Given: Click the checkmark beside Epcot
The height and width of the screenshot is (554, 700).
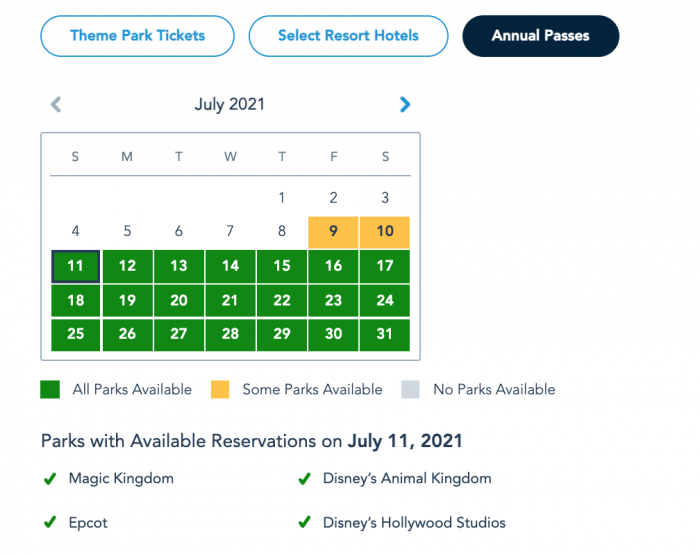Looking at the screenshot, I should 50,523.
